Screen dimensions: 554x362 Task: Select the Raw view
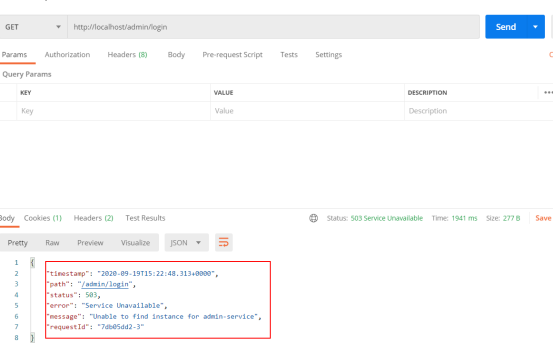point(52,243)
